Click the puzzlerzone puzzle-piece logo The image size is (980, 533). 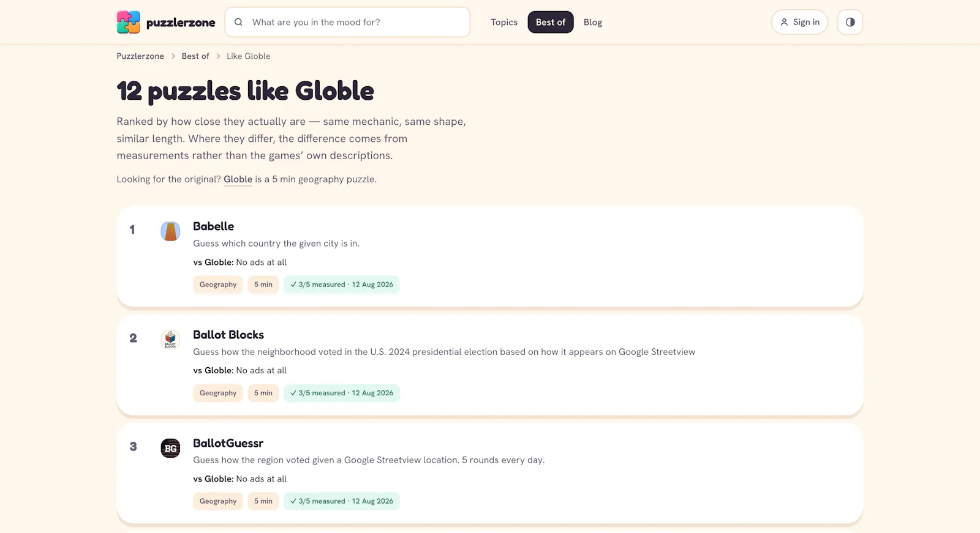(x=128, y=22)
